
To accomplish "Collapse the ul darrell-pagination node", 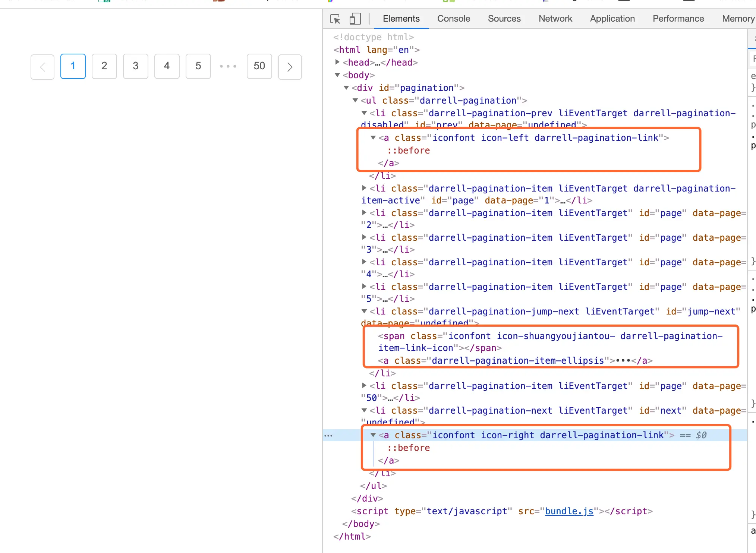I will coord(355,100).
